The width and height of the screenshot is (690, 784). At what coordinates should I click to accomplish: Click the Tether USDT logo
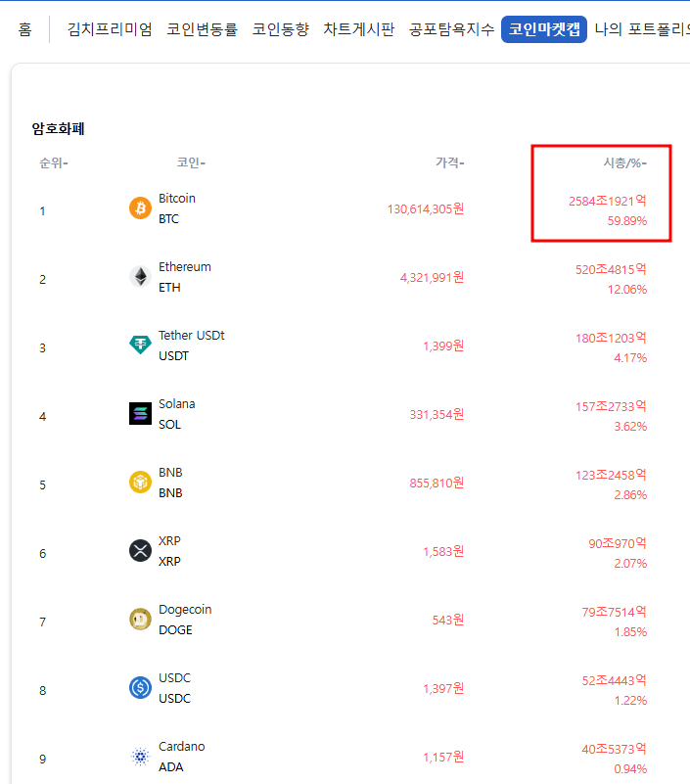(x=141, y=345)
